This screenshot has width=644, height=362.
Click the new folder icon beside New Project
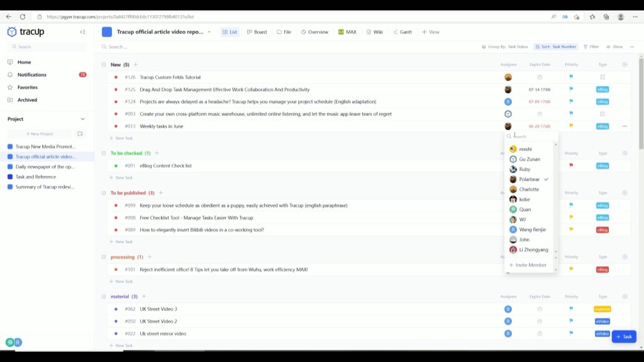(80, 134)
